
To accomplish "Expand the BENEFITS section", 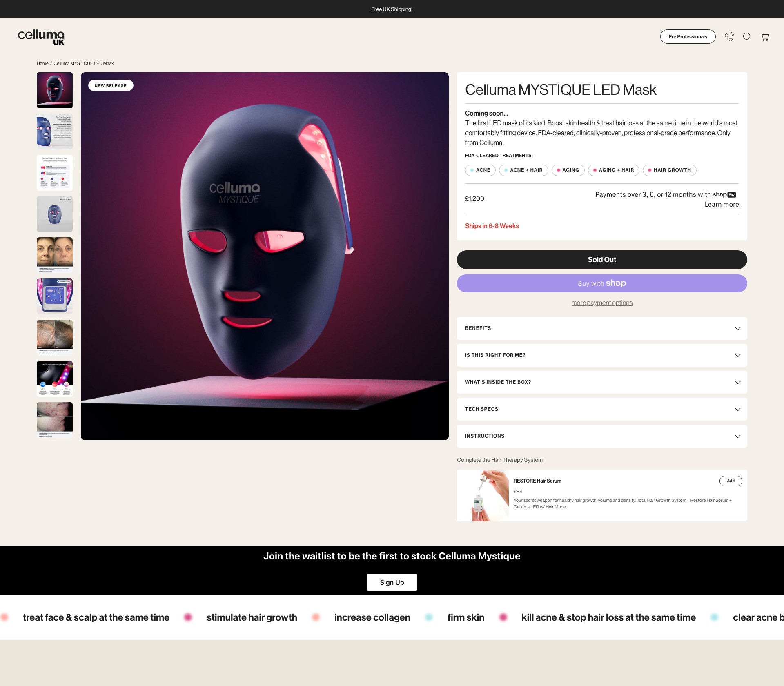I will point(602,328).
